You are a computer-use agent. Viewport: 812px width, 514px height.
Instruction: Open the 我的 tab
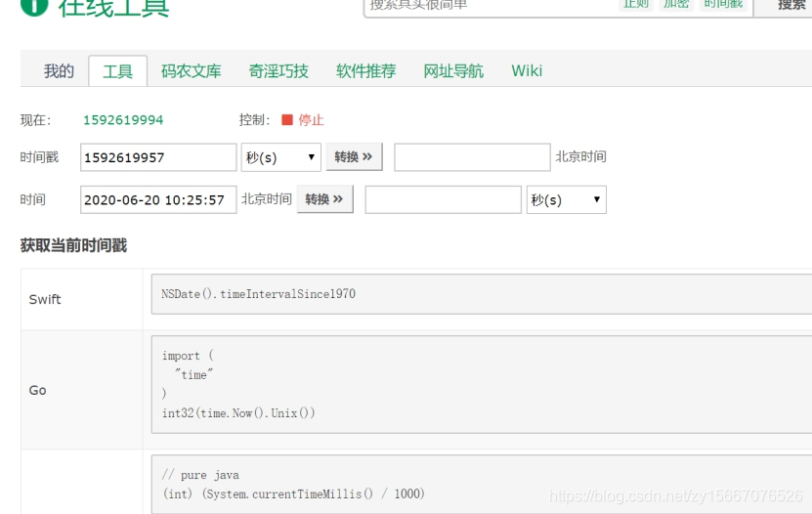(x=59, y=71)
